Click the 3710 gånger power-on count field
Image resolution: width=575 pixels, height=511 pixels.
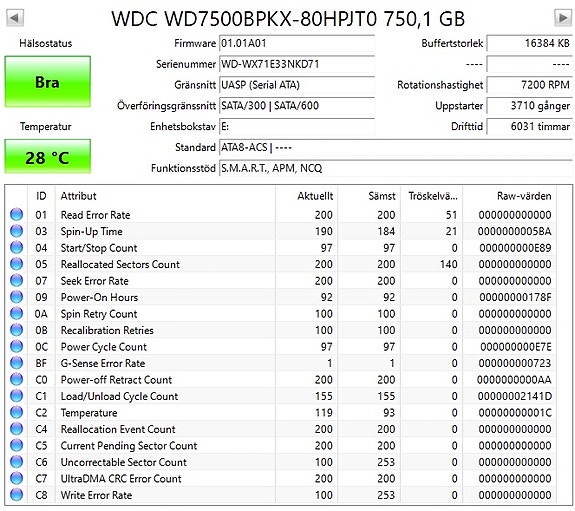(529, 106)
